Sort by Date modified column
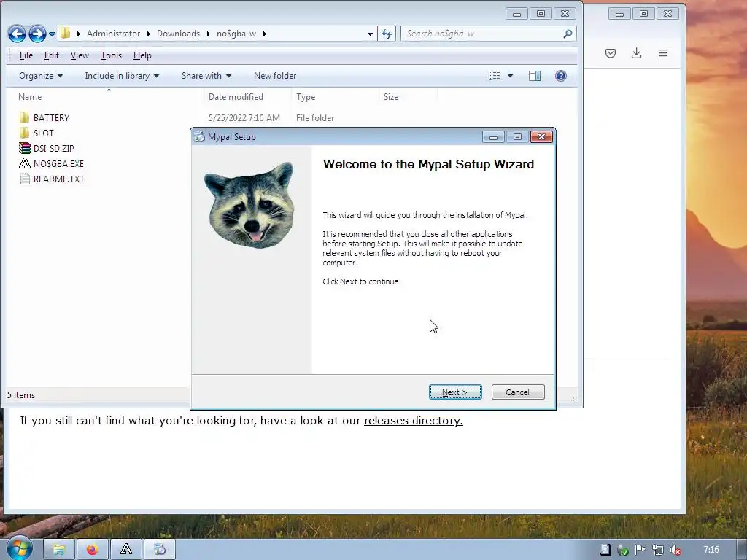This screenshot has width=747, height=560. (236, 97)
